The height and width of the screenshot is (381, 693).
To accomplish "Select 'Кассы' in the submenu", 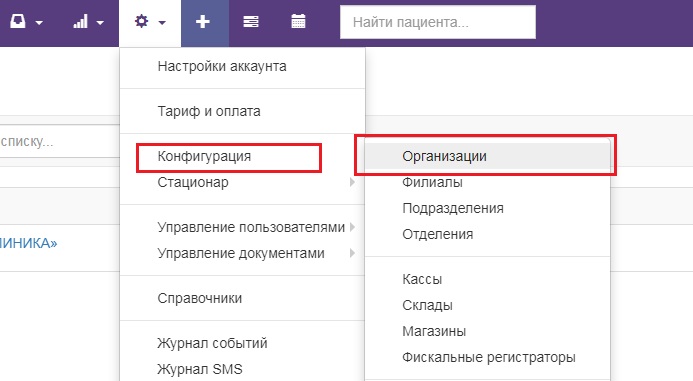I will (x=422, y=279).
